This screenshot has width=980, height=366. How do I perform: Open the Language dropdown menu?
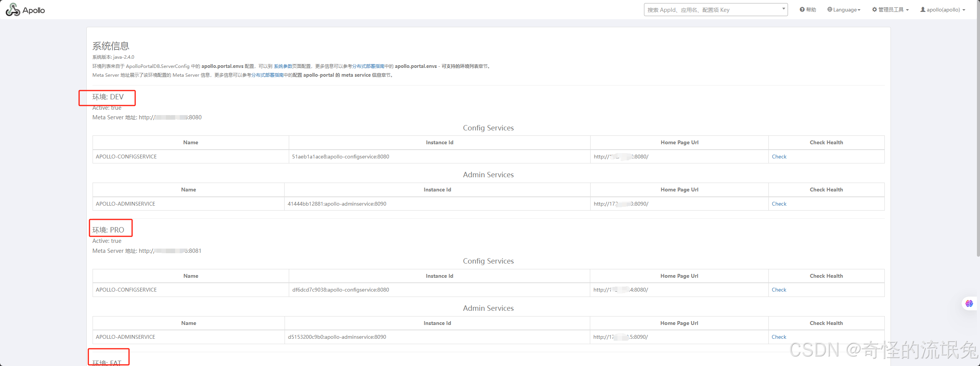pyautogui.click(x=844, y=9)
